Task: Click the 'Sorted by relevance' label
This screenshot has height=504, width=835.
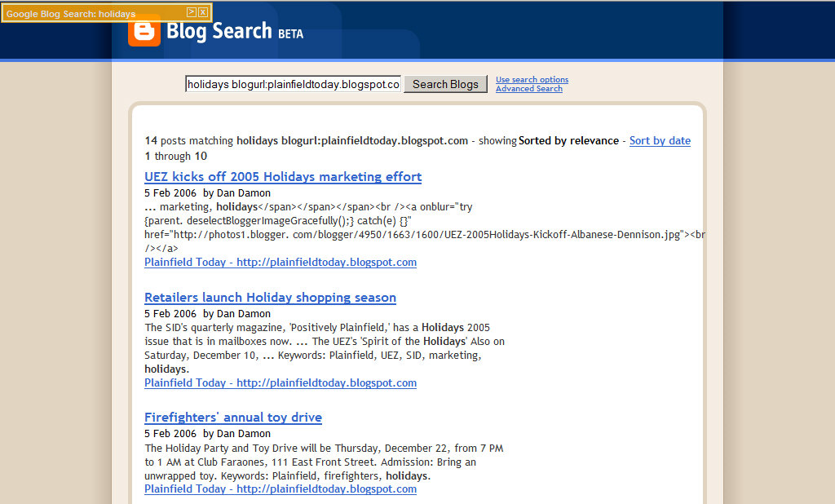Action: pyautogui.click(x=568, y=140)
